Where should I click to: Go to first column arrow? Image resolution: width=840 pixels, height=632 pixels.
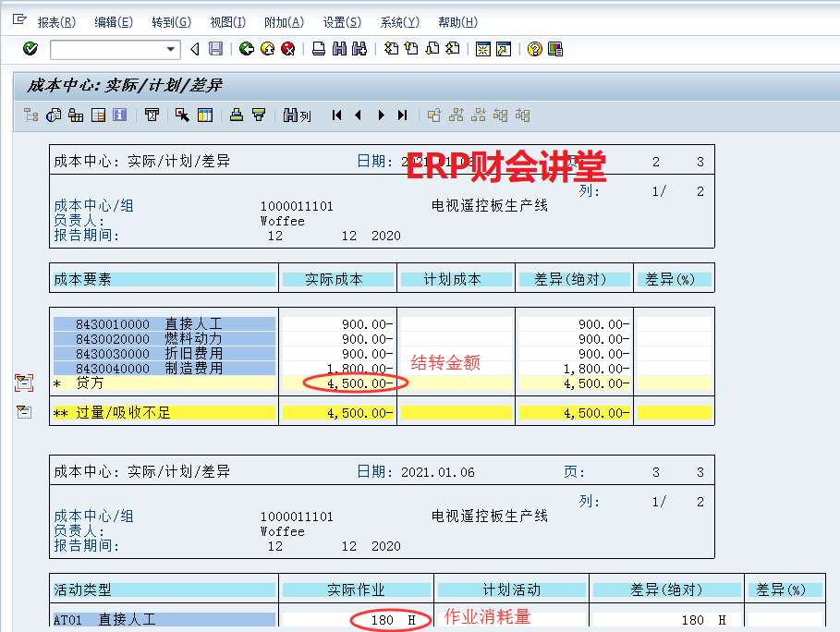[x=337, y=115]
